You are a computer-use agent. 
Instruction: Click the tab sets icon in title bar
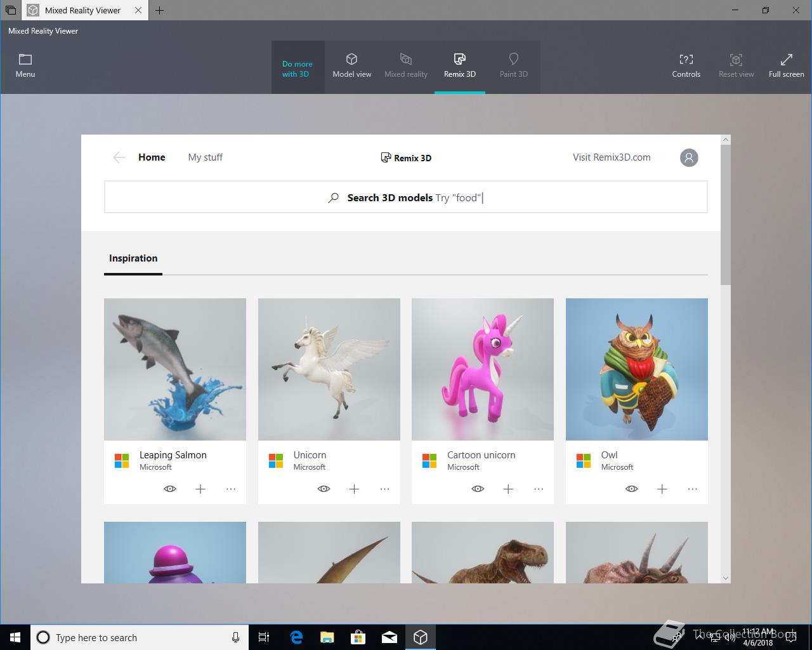click(11, 10)
